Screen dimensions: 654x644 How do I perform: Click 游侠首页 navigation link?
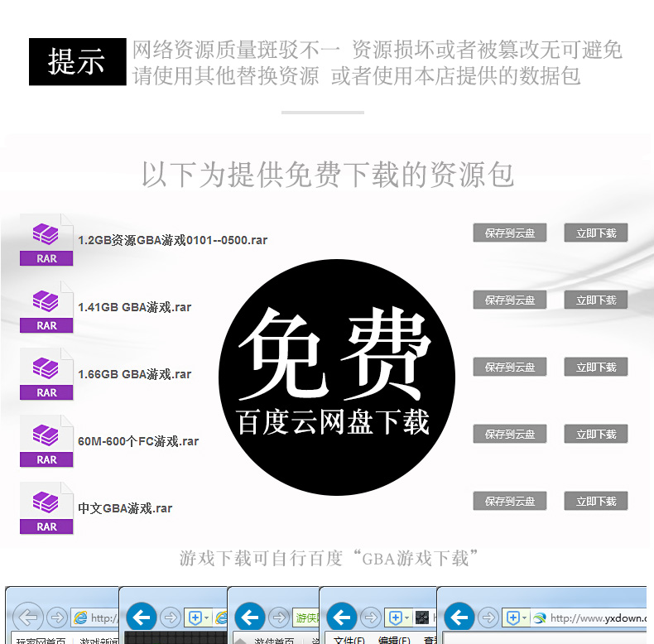(274, 641)
